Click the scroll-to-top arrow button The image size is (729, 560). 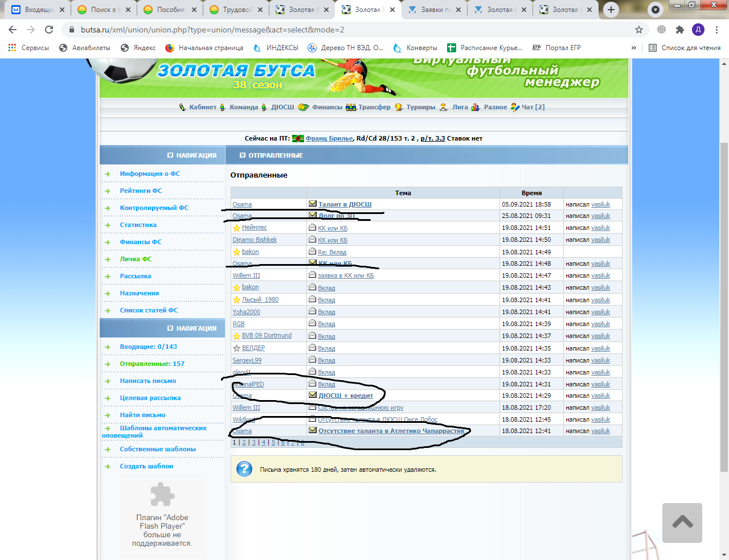[x=682, y=522]
